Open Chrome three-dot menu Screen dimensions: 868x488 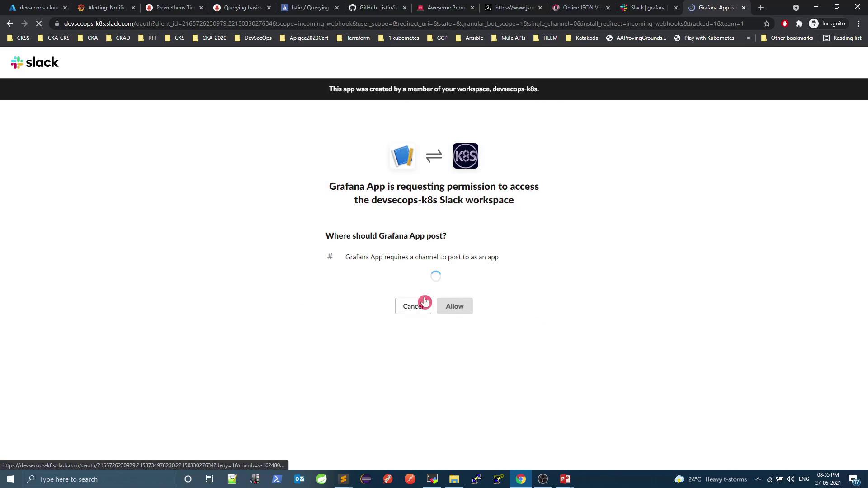(858, 23)
